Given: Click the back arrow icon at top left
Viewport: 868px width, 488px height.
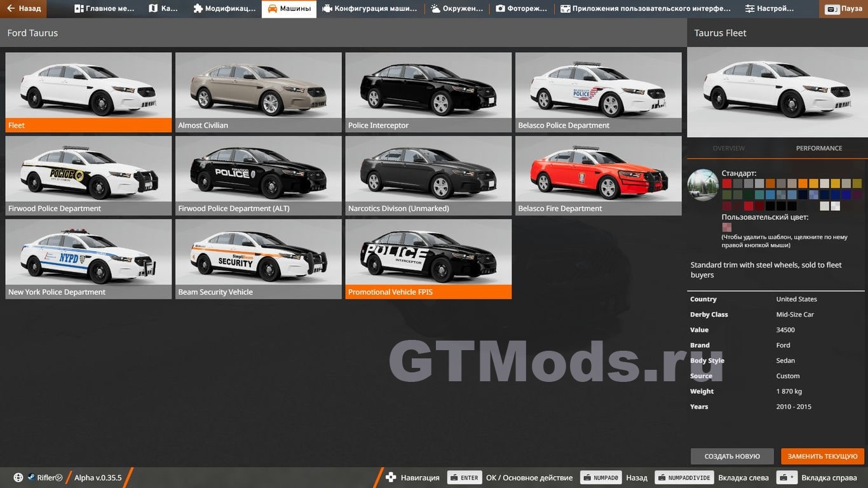Looking at the screenshot, I should pyautogui.click(x=11, y=9).
